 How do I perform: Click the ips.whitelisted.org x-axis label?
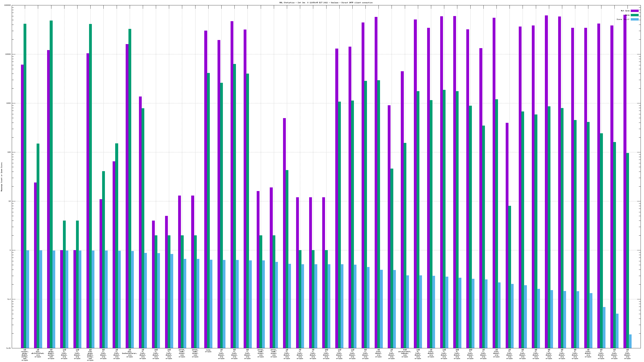38,353
